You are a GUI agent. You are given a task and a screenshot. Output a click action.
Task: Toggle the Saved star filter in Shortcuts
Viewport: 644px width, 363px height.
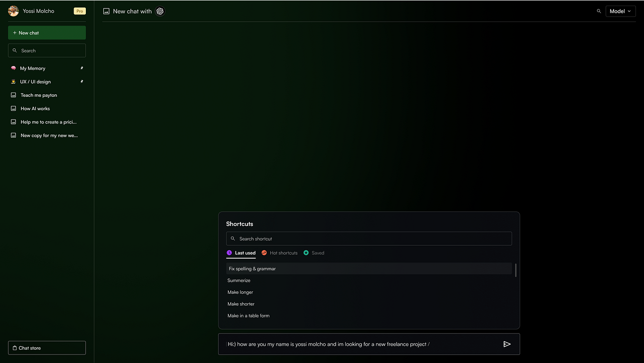click(x=306, y=253)
